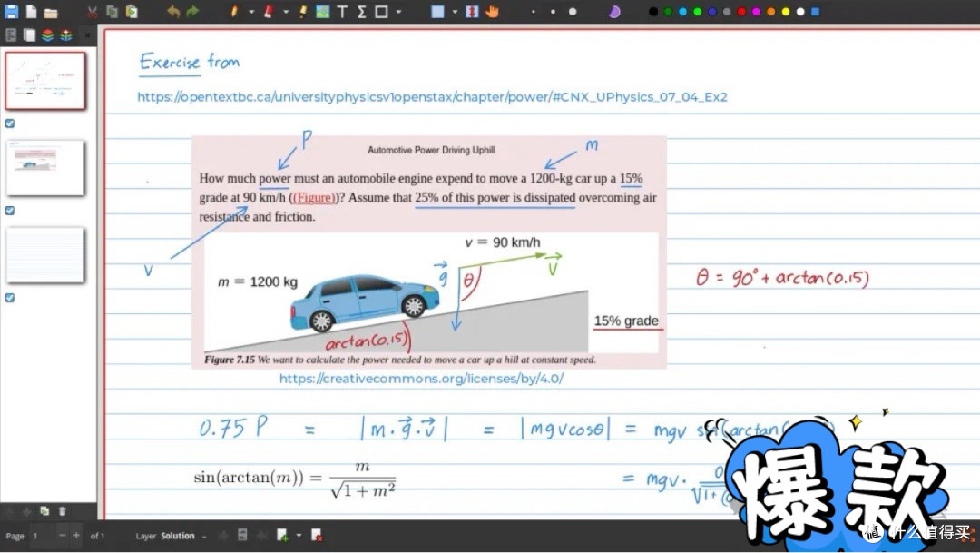
Task: Show the document outline sidebar tab
Action: click(x=11, y=35)
